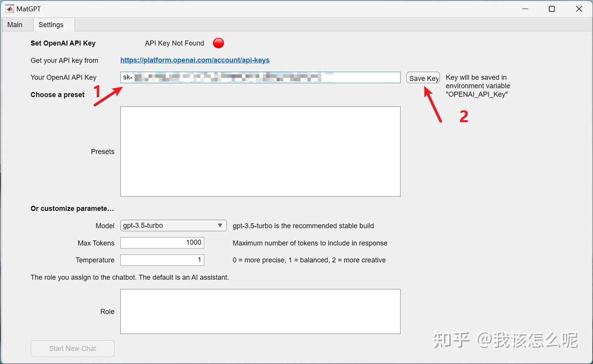Click inside the Role text box
This screenshot has width=593, height=364.
coord(260,311)
